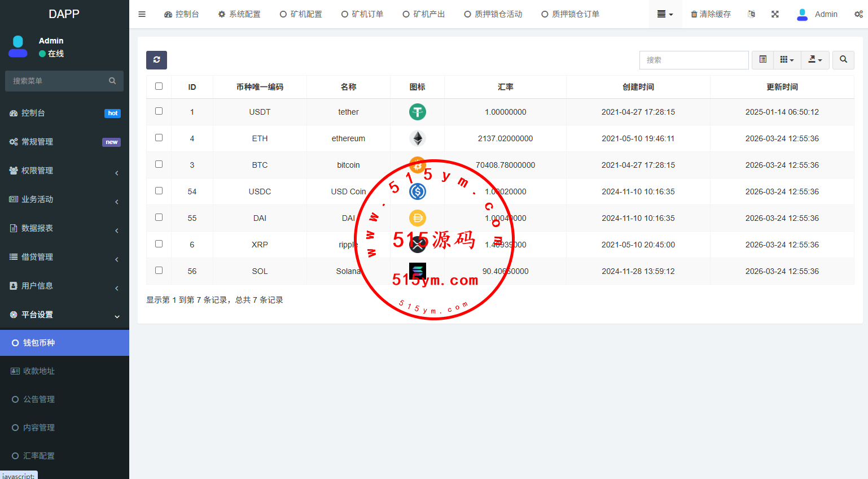Open the export data dropdown
Screen dimensions: 868x479
(x=815, y=60)
